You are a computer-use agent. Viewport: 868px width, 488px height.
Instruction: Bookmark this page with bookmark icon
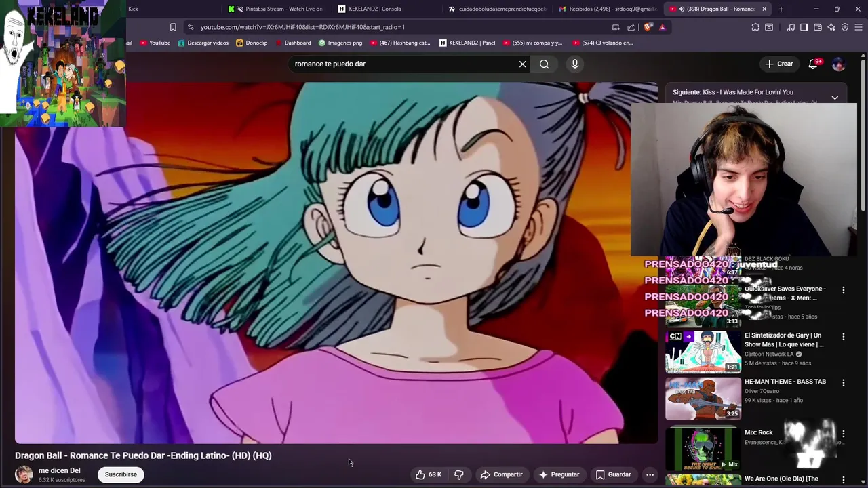173,27
